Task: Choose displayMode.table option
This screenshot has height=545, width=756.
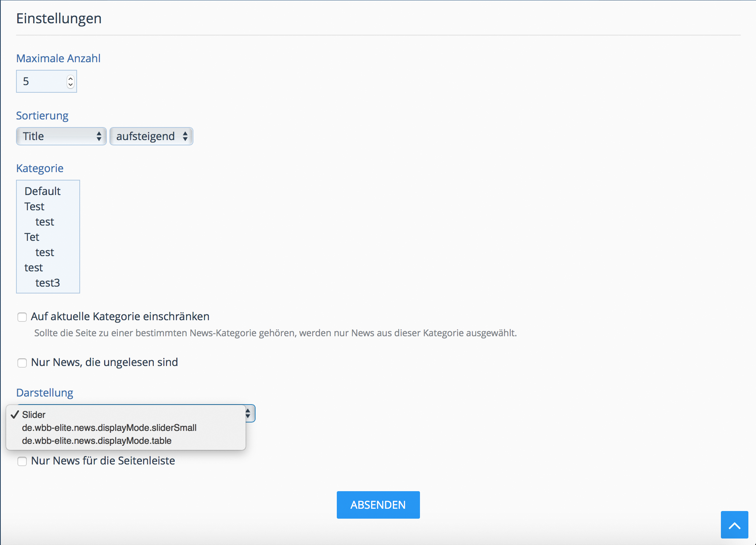Action: (126, 440)
